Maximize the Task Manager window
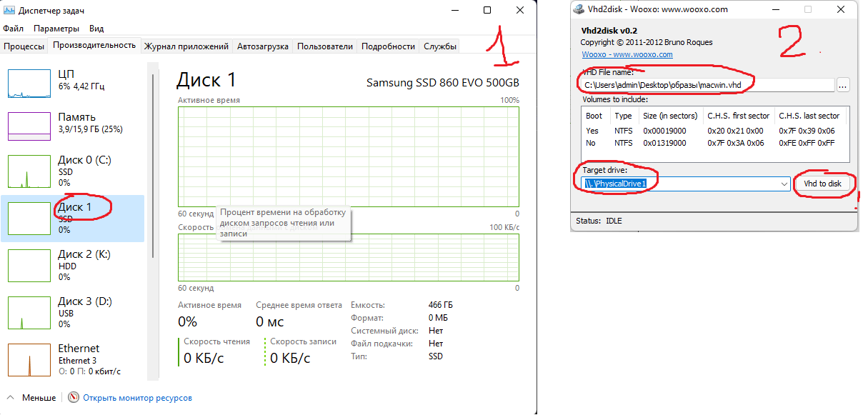 coord(487,10)
